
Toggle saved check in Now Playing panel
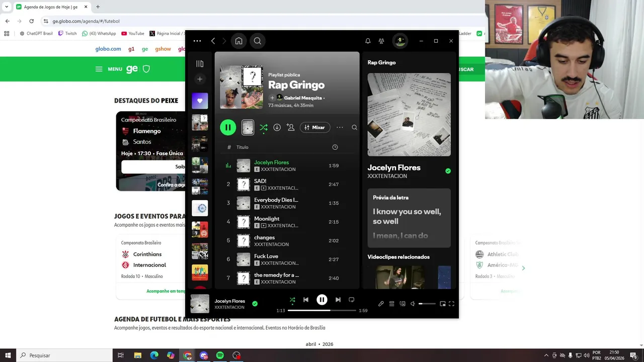[448, 171]
